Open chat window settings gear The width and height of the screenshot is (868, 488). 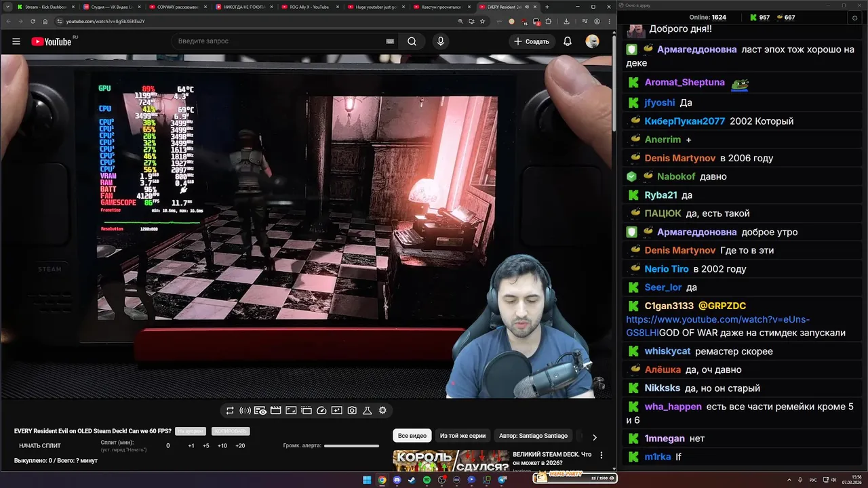855,18
